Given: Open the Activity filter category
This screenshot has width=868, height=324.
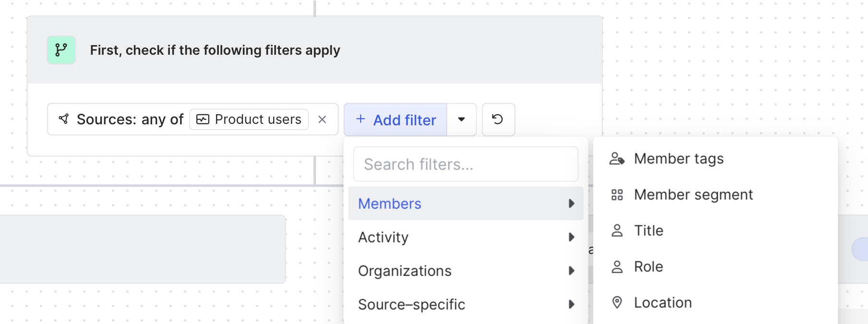Looking at the screenshot, I should [x=383, y=237].
